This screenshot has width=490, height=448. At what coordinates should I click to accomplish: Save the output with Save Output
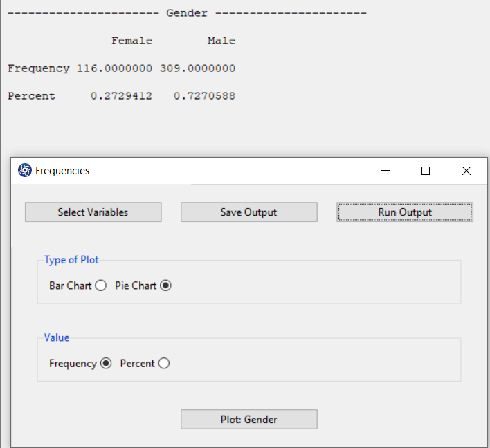(x=248, y=212)
